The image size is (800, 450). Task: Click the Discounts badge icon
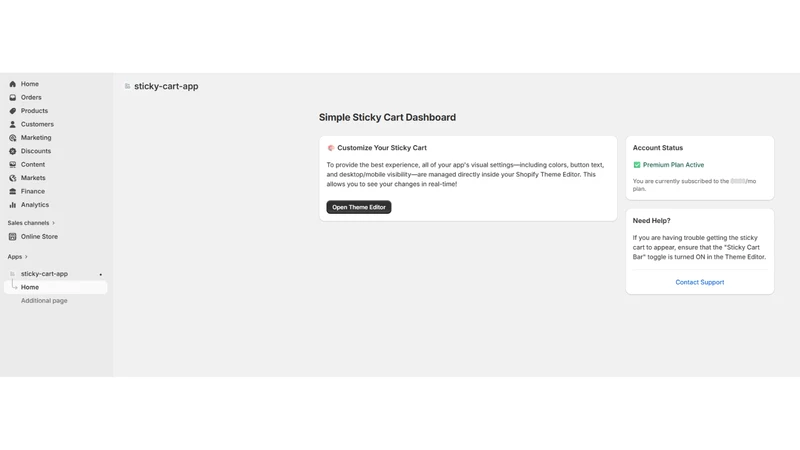[13, 151]
